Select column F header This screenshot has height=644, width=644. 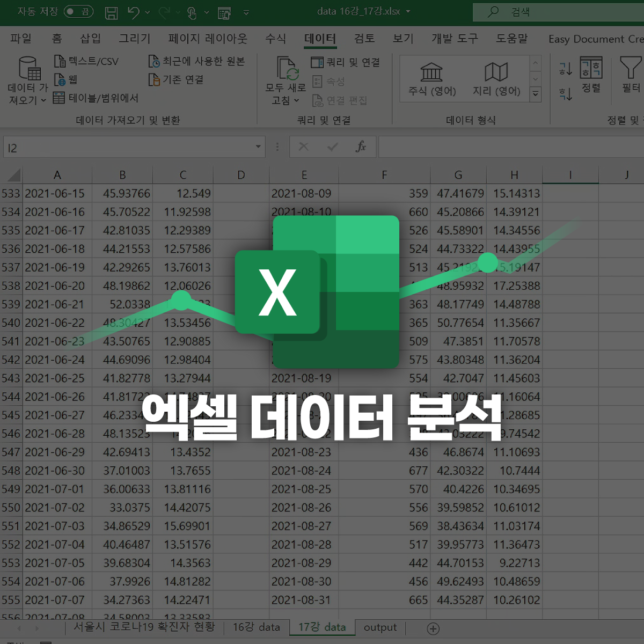(384, 175)
